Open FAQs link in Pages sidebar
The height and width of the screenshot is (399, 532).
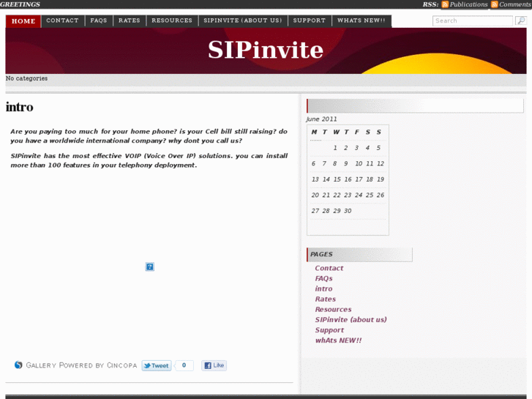(323, 278)
